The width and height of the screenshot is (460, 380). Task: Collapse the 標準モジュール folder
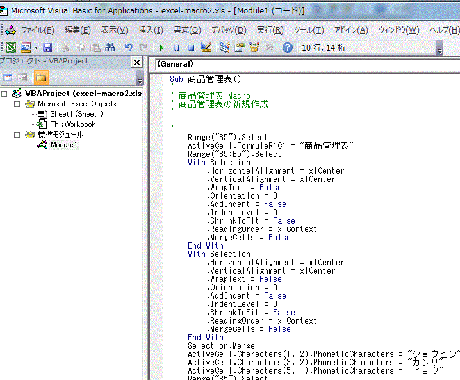pyautogui.click(x=17, y=135)
